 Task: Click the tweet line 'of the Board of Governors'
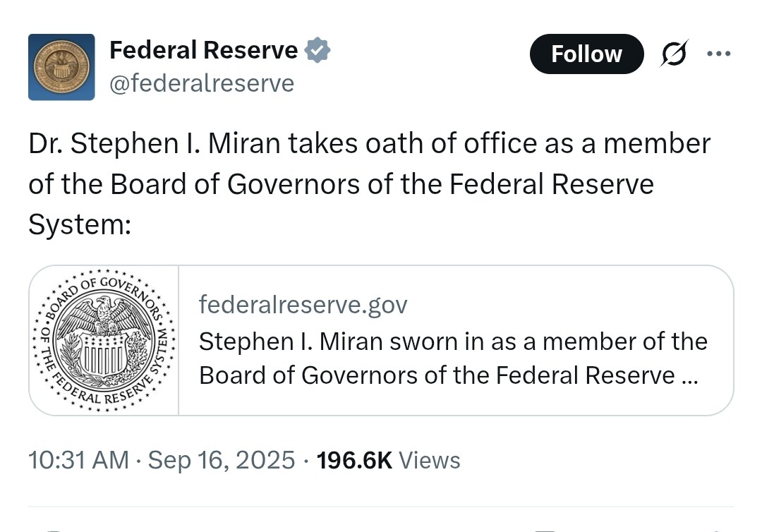click(341, 185)
